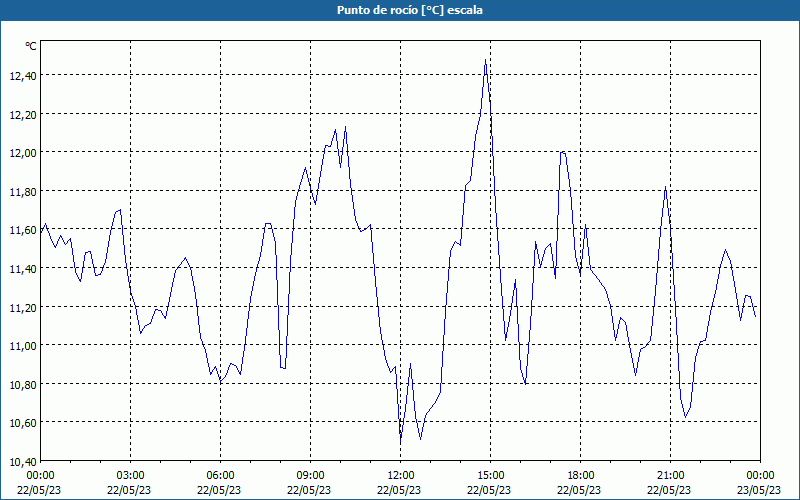Viewport: 800px width, 500px height.
Task: Select the 12,00 y-axis value
Action: 23,153
